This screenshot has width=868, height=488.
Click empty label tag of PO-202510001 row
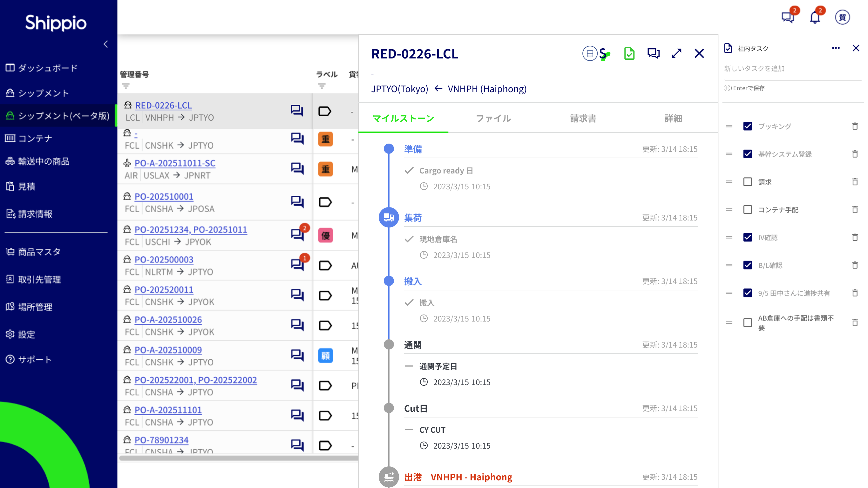(325, 202)
